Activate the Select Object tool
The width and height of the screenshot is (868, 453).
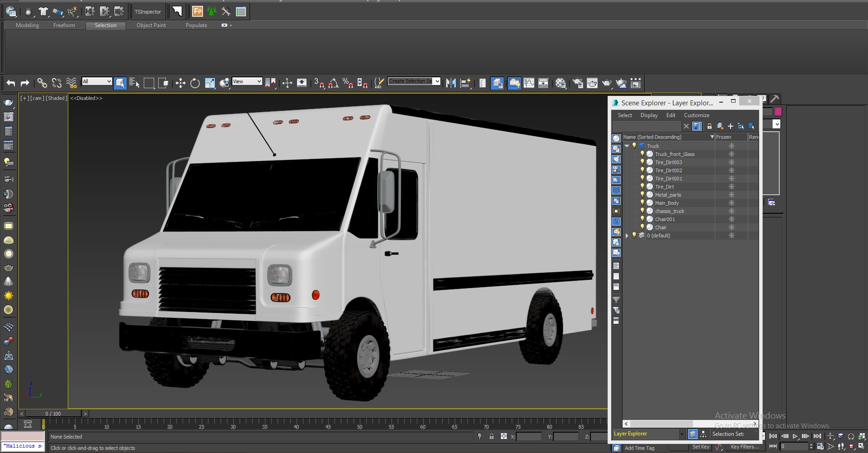click(x=120, y=83)
